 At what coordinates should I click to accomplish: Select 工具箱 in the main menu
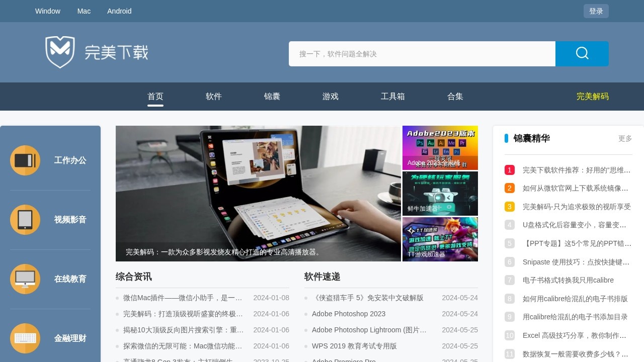tap(393, 97)
